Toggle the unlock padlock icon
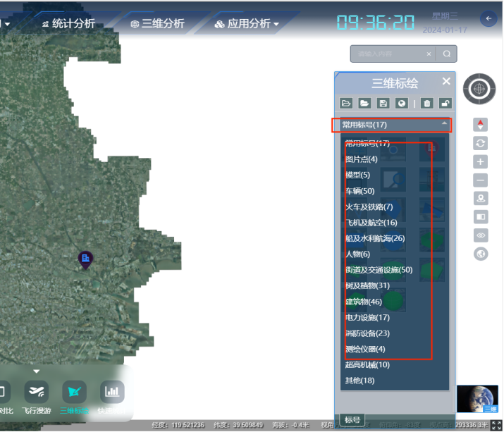504x432 pixels. (x=445, y=103)
